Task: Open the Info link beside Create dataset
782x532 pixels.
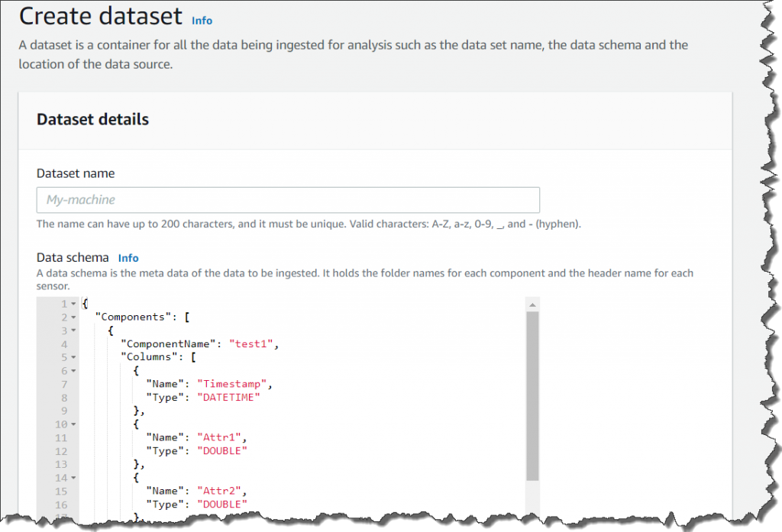Action: pos(202,21)
